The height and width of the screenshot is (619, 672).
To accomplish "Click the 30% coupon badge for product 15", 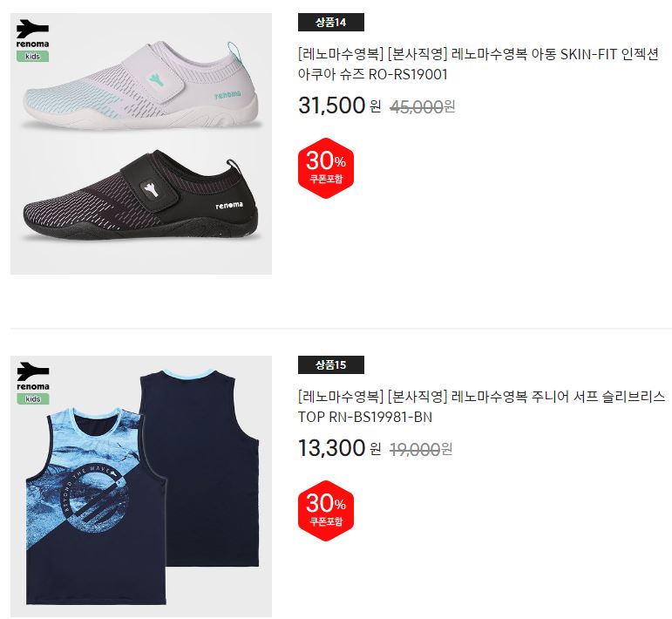I will [x=326, y=511].
